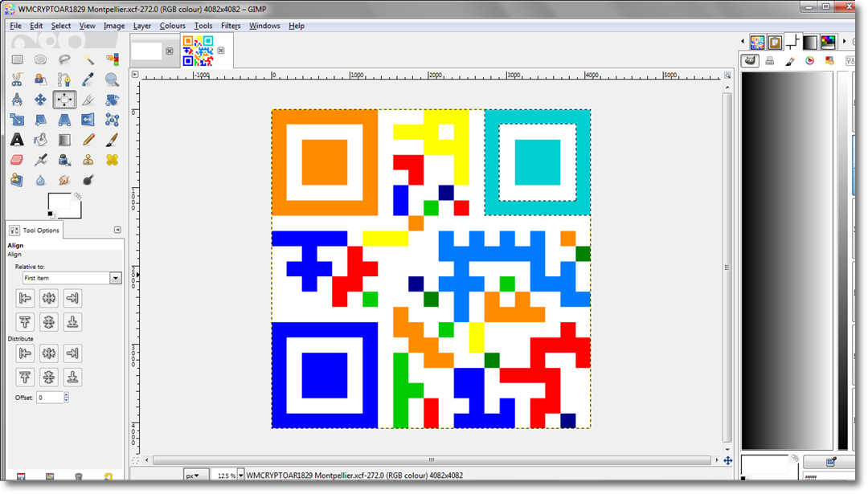Select the Flip tool

coord(88,120)
